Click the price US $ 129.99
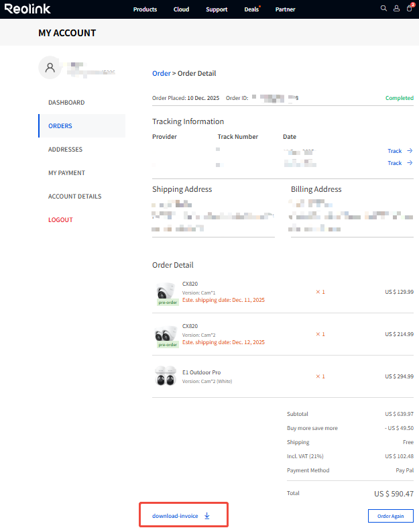This screenshot has height=532, width=419. tap(400, 292)
